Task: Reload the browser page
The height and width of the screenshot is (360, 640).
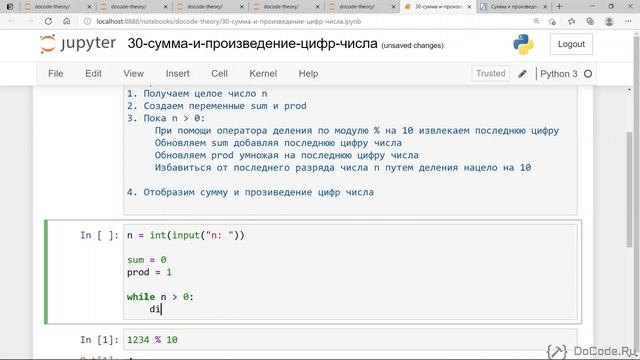Action: click(x=48, y=21)
